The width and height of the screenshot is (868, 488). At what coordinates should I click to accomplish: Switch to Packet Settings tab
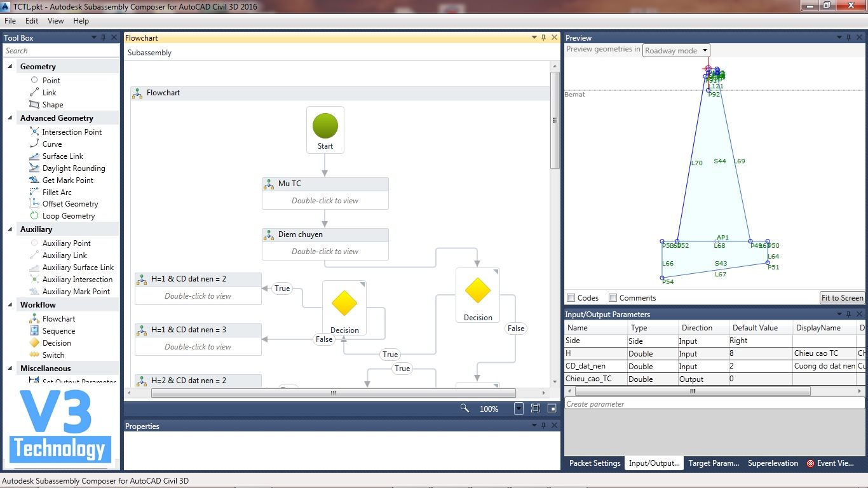[x=595, y=463]
